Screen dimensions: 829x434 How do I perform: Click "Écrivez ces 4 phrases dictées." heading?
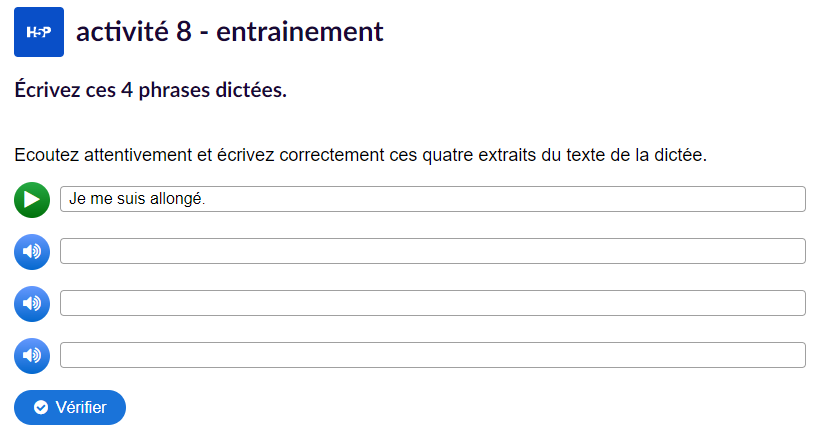click(151, 91)
